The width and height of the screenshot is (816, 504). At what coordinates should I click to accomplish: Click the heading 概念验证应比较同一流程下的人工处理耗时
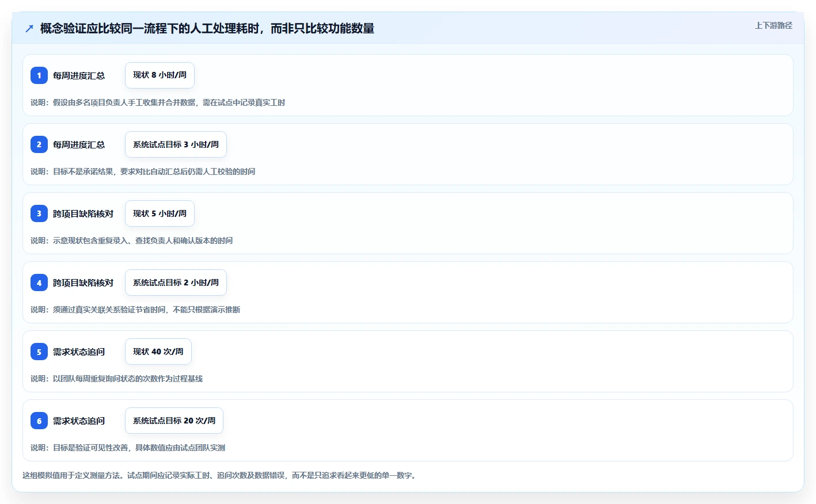[207, 28]
